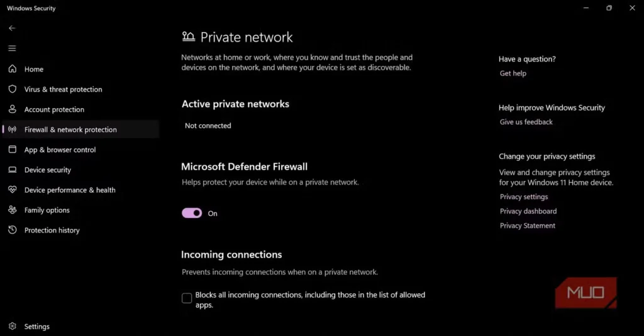Click the Give us feedback link
The height and width of the screenshot is (336, 644).
pyautogui.click(x=526, y=122)
